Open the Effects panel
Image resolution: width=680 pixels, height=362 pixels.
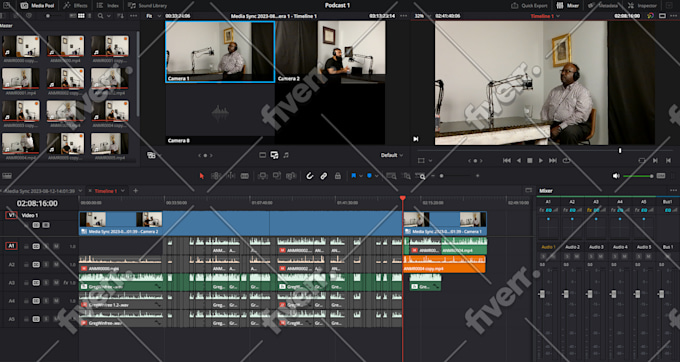point(75,6)
